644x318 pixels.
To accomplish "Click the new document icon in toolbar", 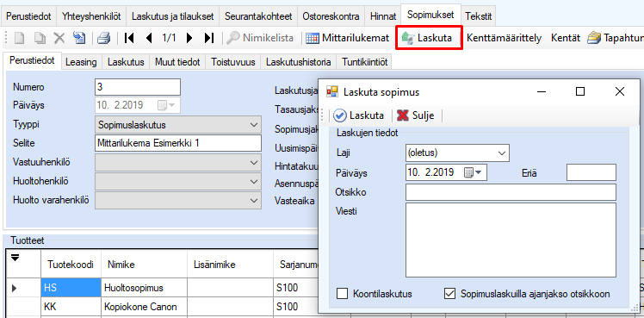I will 20,38.
